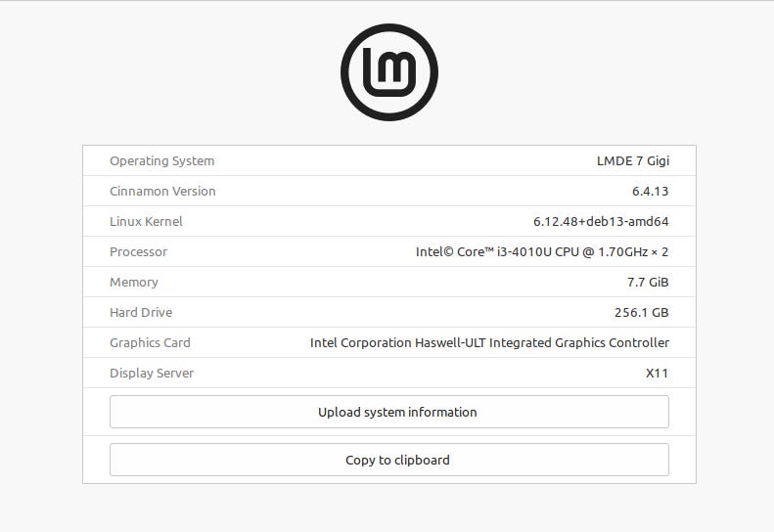Select the Cinnamon Version label

tap(162, 191)
